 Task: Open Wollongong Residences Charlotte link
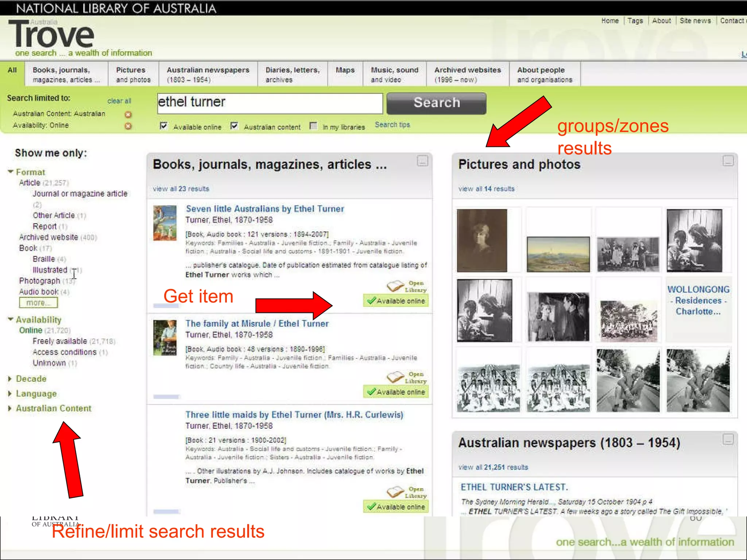coord(698,300)
